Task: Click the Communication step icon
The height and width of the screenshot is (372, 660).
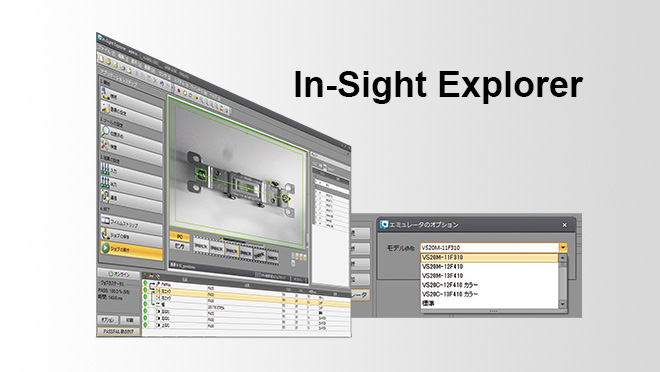Action: click(x=105, y=196)
